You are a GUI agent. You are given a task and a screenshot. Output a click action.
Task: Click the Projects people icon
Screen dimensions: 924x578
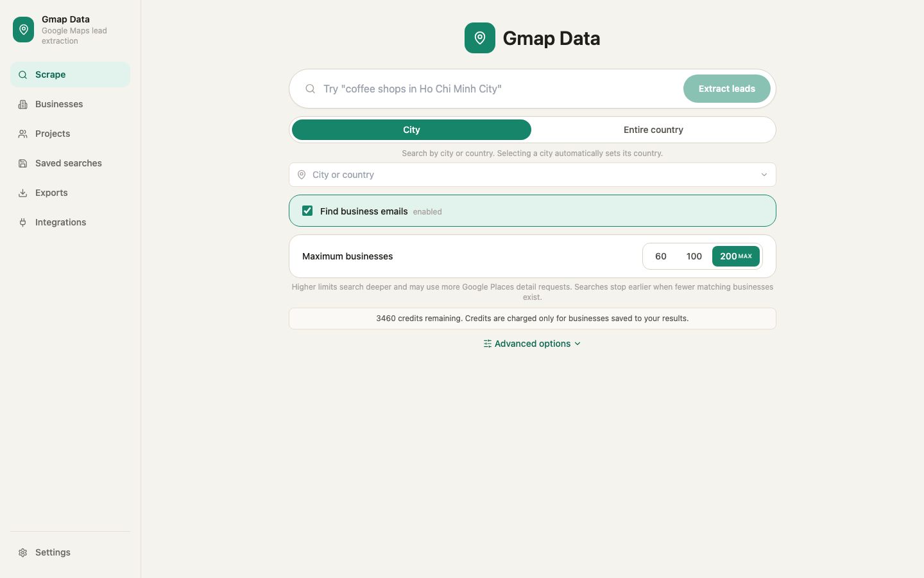(22, 134)
